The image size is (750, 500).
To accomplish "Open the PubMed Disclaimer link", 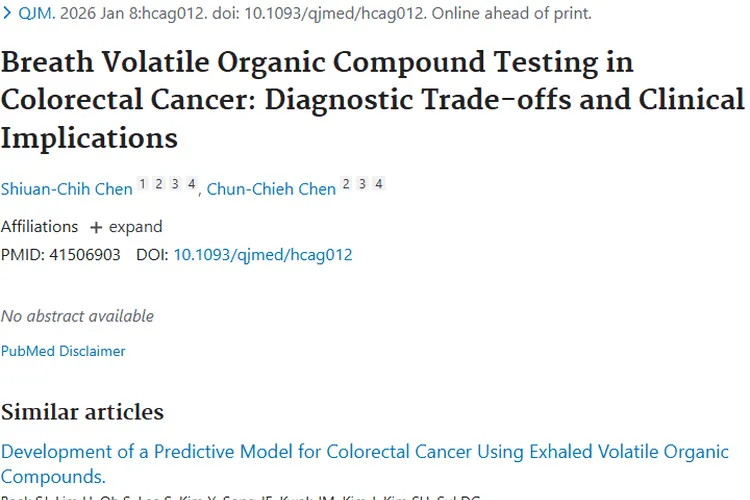I will [x=63, y=351].
